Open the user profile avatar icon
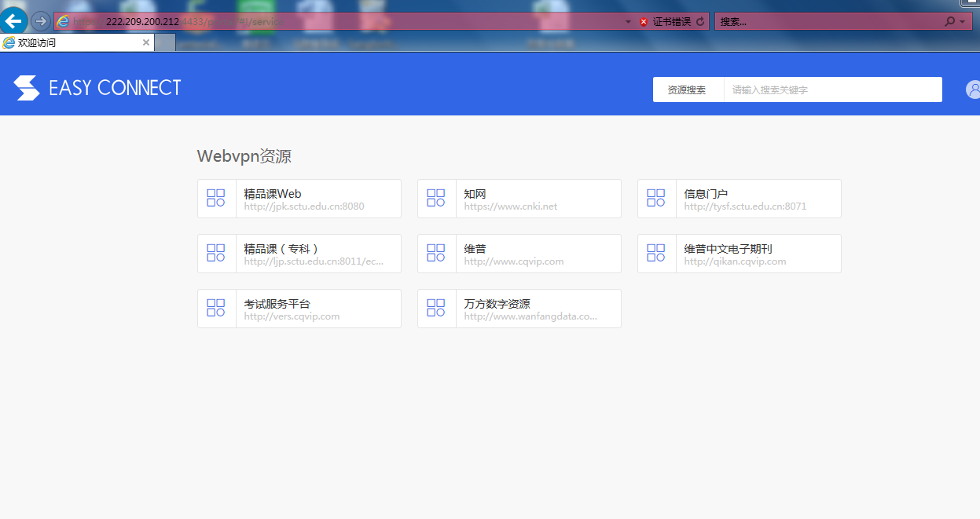This screenshot has width=980, height=519. 973,90
